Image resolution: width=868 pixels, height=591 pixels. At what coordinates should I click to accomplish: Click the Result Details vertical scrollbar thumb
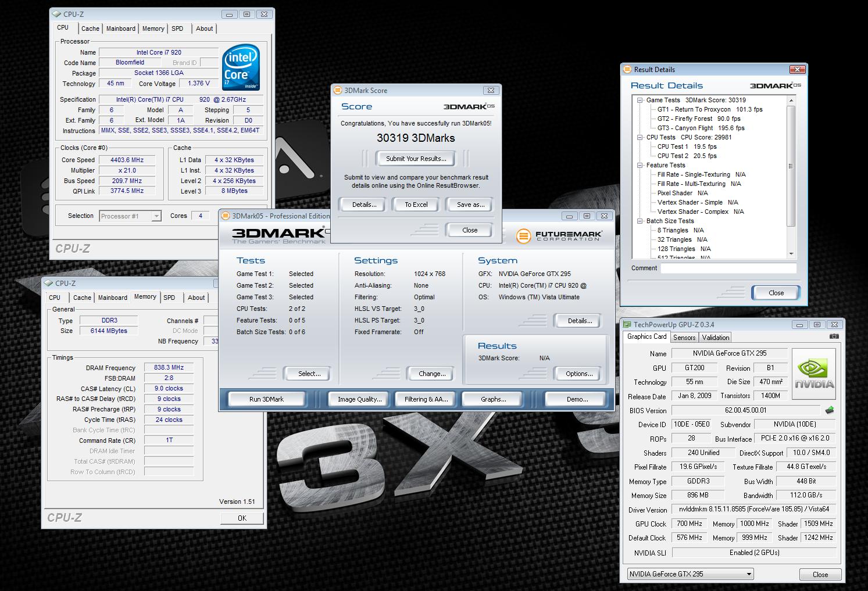point(791,166)
